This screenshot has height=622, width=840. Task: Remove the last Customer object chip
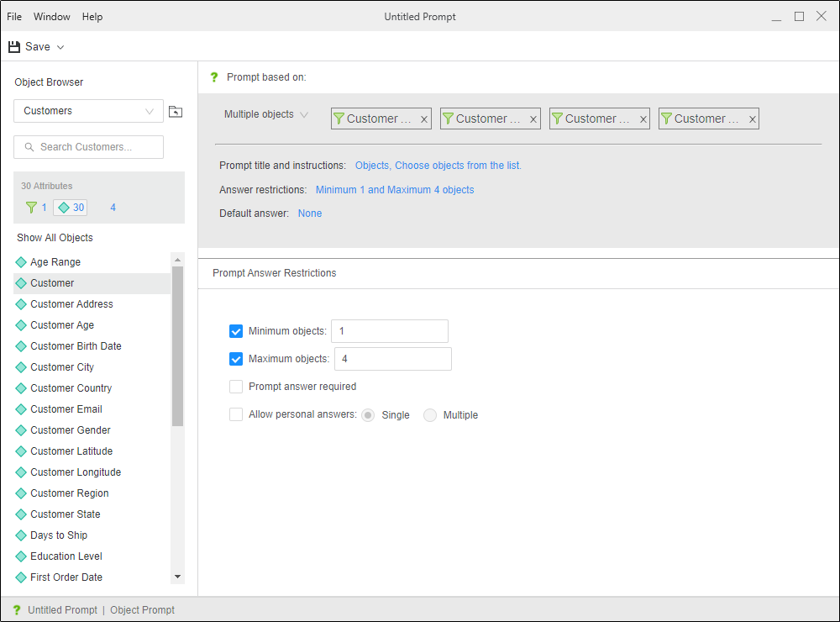coord(752,119)
